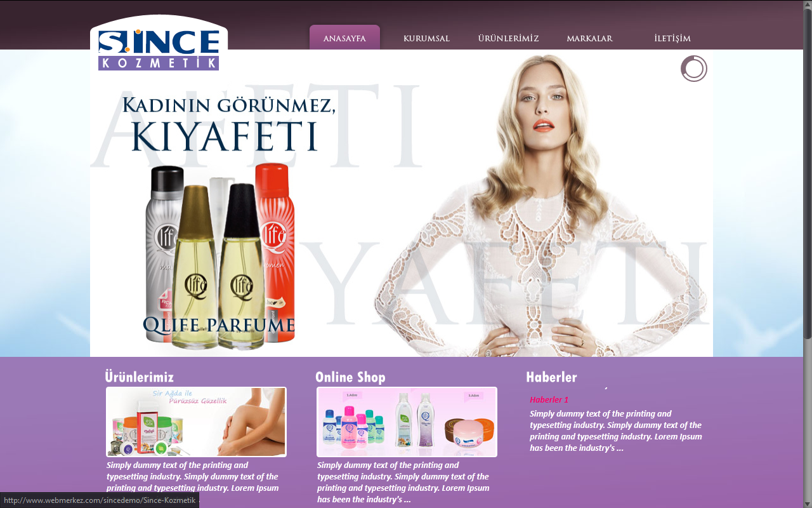
Task: Click the circular slider loading indicator
Action: (694, 69)
